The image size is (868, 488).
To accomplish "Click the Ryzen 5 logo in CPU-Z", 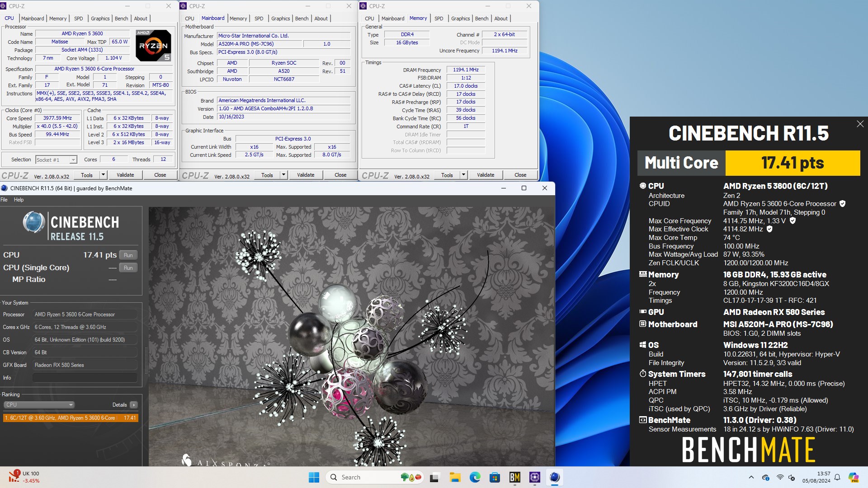I will coord(153,46).
